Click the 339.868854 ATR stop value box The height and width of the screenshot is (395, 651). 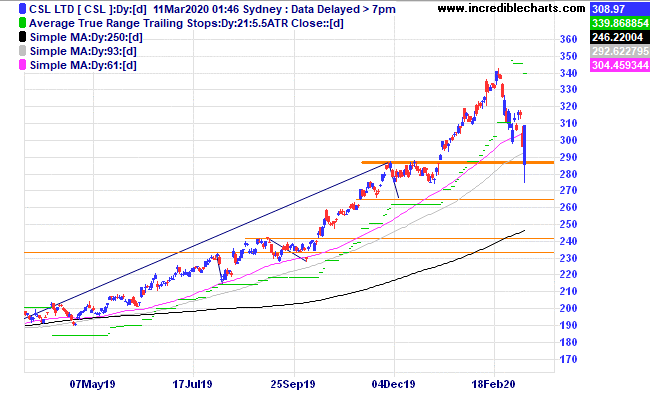620,23
